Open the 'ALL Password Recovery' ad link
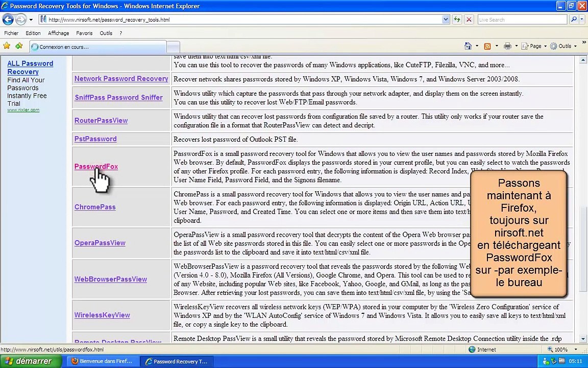 30,67
